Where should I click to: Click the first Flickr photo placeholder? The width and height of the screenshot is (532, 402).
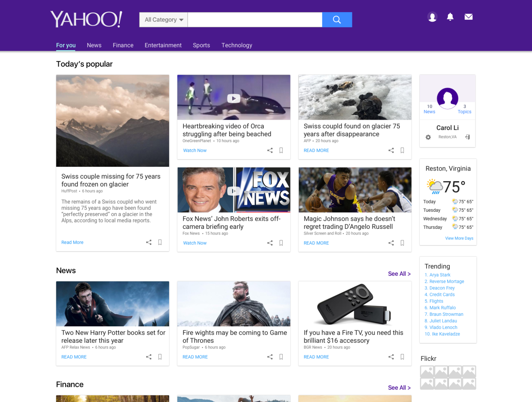[427, 372]
